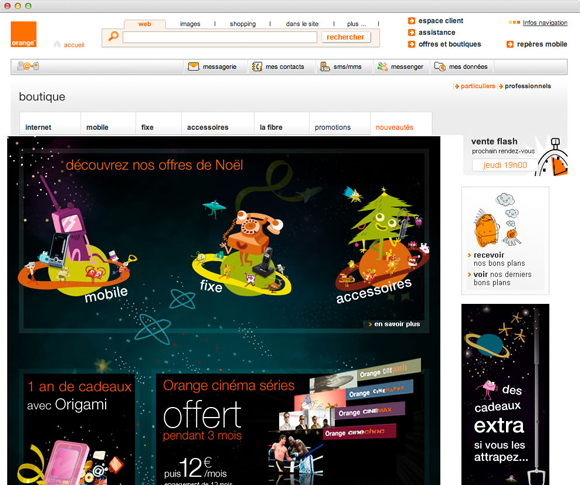Open assistance link
Viewport: 580px width, 485px height.
point(437,33)
